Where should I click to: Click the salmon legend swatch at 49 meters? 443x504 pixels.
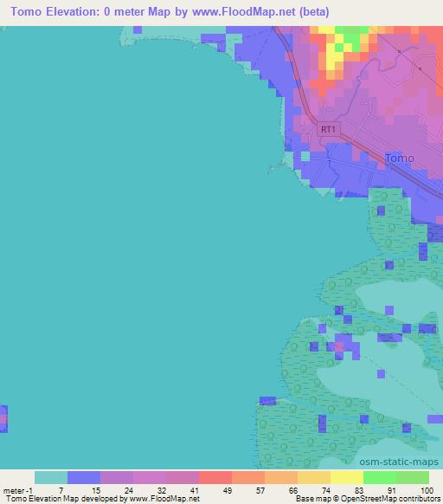click(x=248, y=477)
